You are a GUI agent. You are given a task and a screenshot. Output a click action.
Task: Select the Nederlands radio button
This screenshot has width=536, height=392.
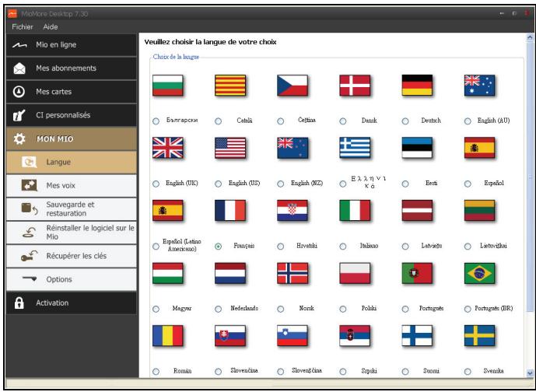(218, 309)
